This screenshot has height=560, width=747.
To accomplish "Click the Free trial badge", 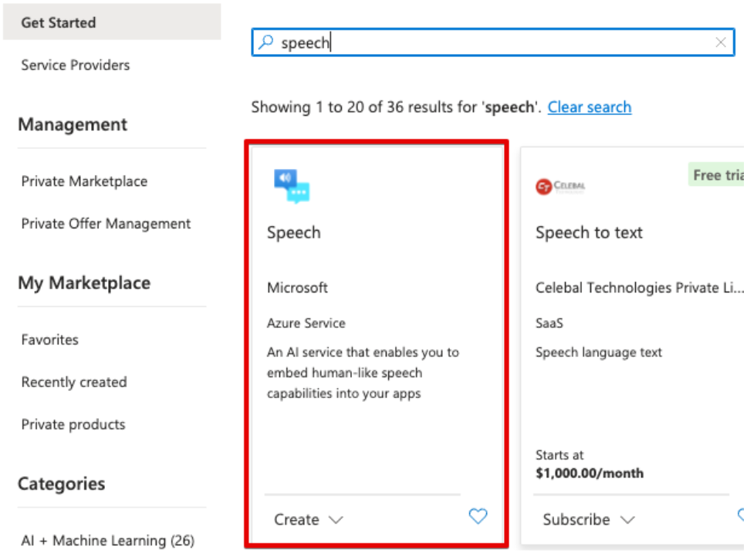I will [x=716, y=175].
